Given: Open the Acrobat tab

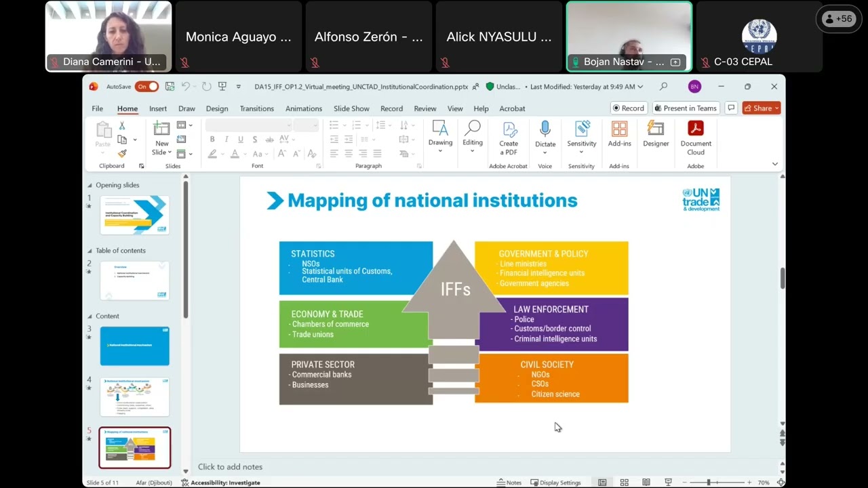Looking at the screenshot, I should pos(512,108).
